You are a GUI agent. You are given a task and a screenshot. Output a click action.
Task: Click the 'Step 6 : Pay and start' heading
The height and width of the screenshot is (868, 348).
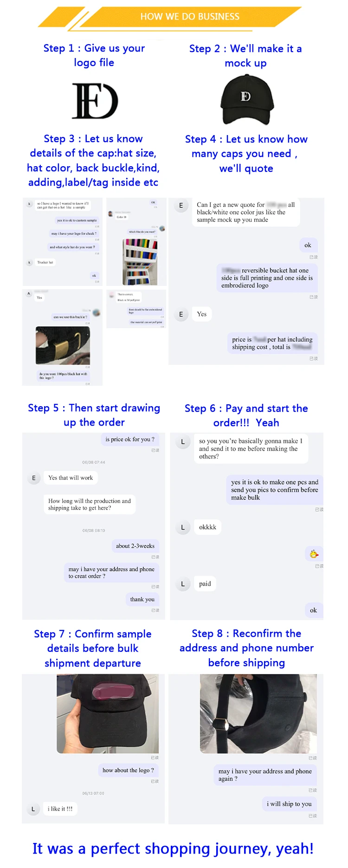pyautogui.click(x=246, y=408)
